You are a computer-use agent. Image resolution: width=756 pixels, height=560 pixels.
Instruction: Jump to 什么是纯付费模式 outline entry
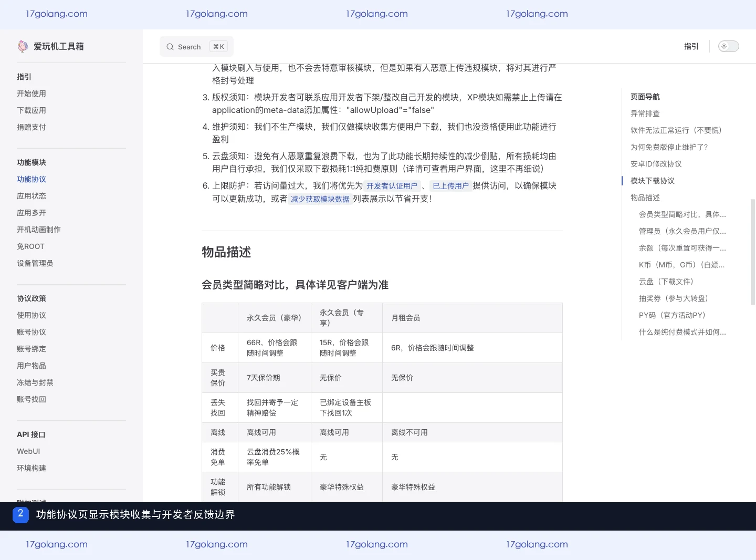pos(682,332)
